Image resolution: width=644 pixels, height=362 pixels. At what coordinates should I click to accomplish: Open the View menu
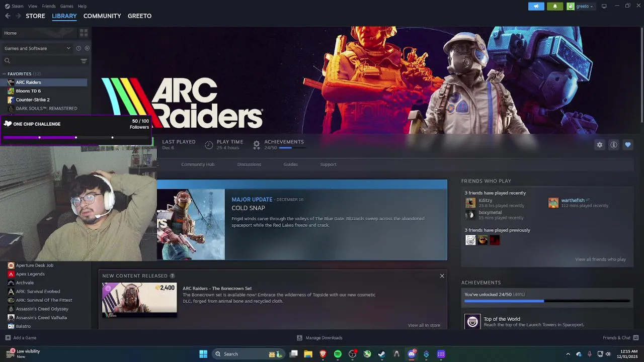(x=33, y=6)
